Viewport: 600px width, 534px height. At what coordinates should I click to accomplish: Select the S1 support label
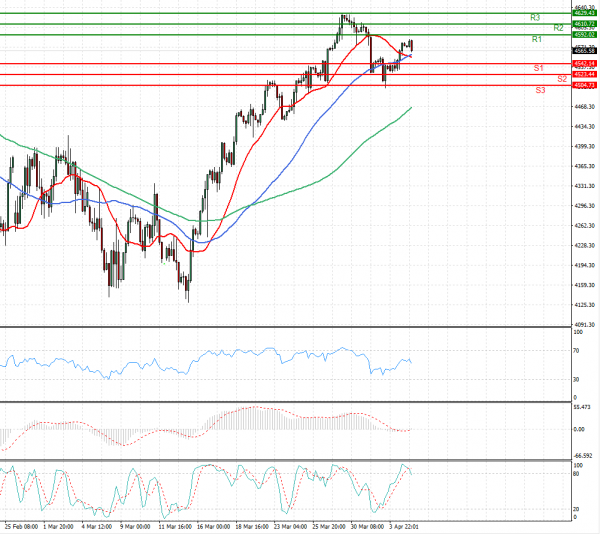pos(538,68)
